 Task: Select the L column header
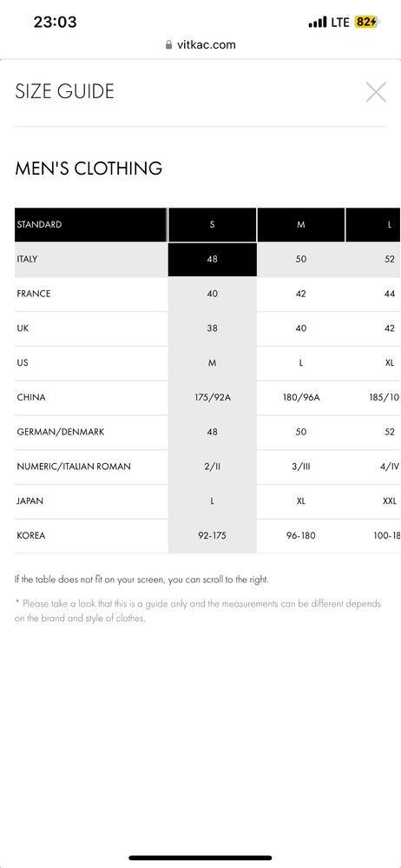(373, 225)
